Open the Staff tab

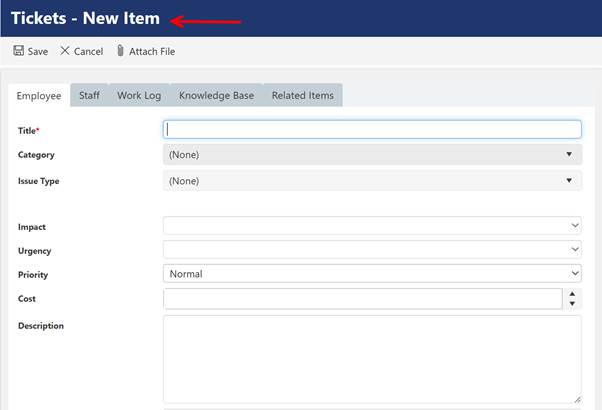coord(89,96)
